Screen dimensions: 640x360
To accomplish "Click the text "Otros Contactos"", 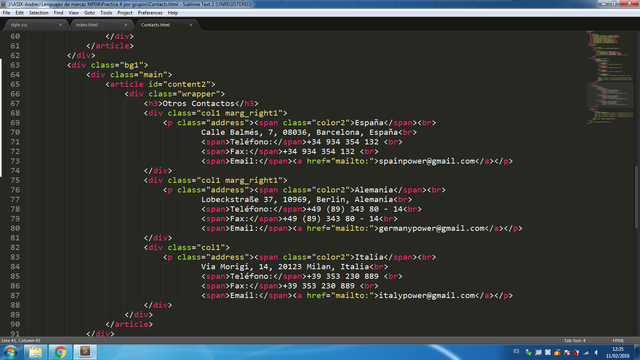I will click(x=198, y=103).
